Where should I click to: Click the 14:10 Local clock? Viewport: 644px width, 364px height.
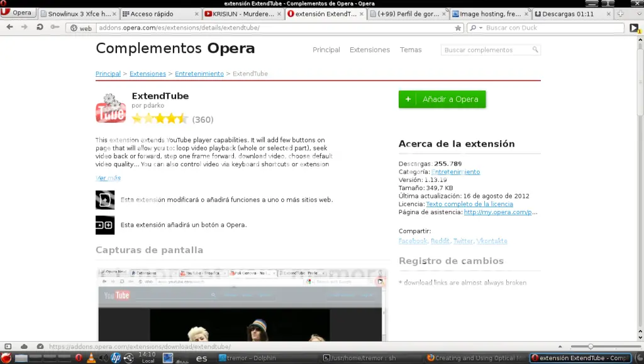147,358
